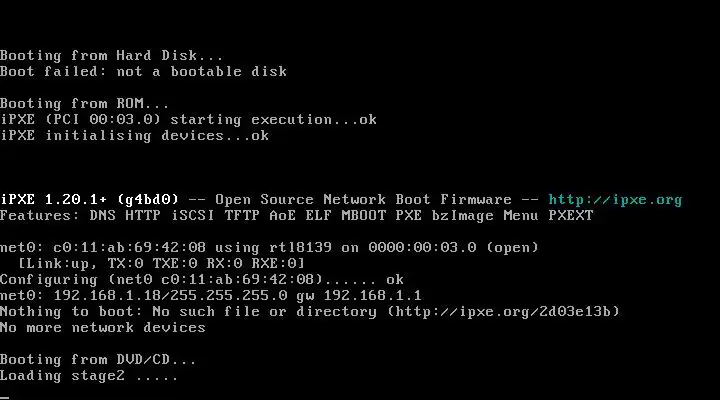Click the gateway address 192.168.1.1
This screenshot has height=400, width=720.
click(379, 295)
